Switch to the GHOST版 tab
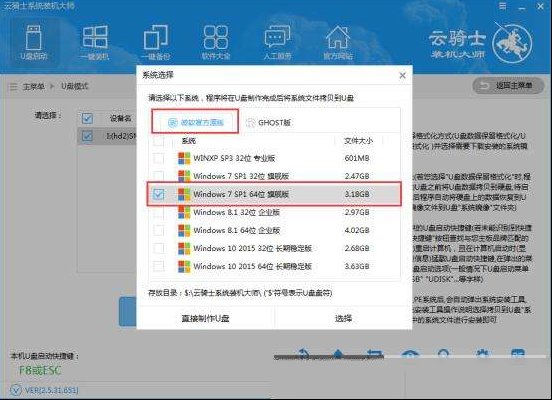This screenshot has height=400, width=552. (x=269, y=123)
